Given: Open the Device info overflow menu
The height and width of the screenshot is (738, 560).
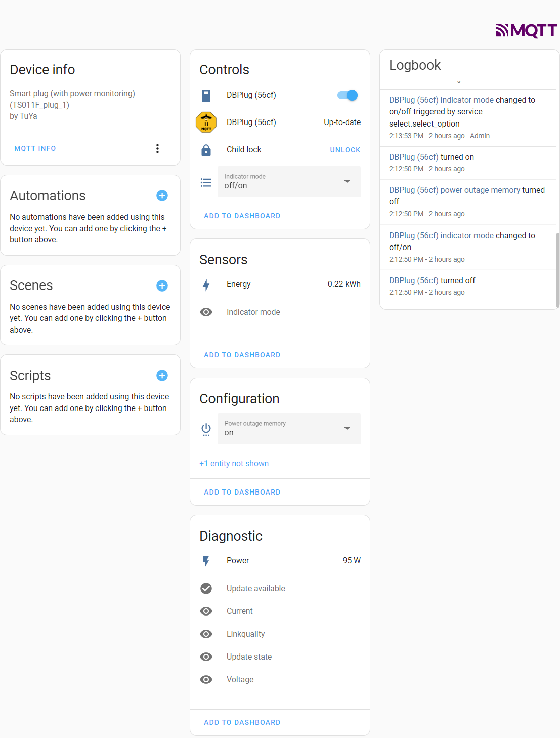Looking at the screenshot, I should (x=157, y=148).
